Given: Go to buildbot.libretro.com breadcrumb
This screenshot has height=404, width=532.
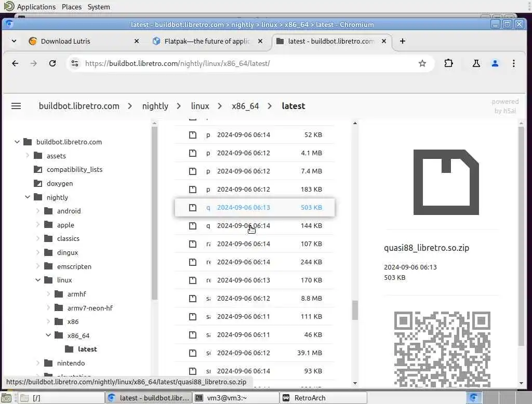Looking at the screenshot, I should (x=79, y=106).
